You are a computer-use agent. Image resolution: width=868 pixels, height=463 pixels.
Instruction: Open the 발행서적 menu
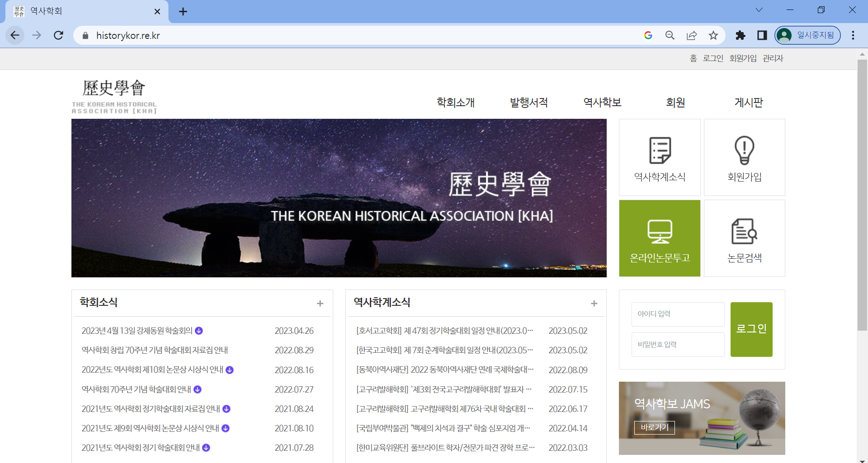tap(529, 103)
